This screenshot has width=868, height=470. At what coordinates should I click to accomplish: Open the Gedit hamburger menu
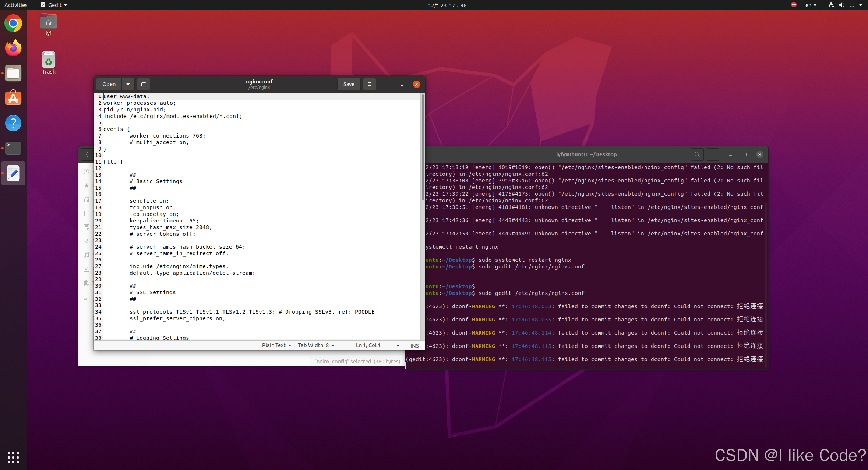(370, 84)
